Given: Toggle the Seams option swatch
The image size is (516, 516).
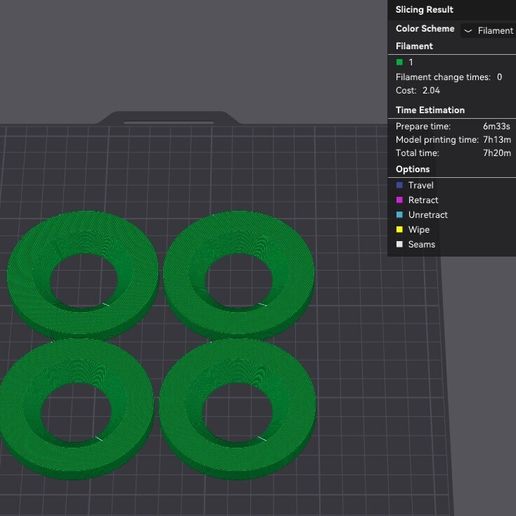Looking at the screenshot, I should tap(399, 244).
